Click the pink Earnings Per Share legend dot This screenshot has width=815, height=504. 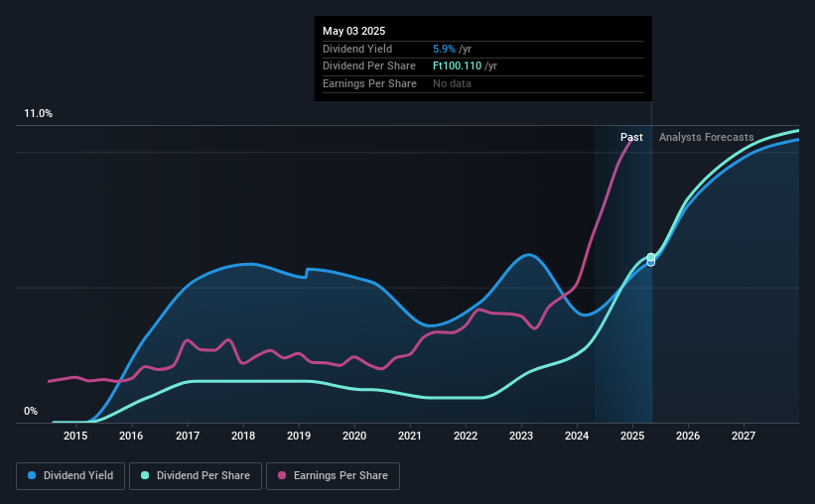282,475
